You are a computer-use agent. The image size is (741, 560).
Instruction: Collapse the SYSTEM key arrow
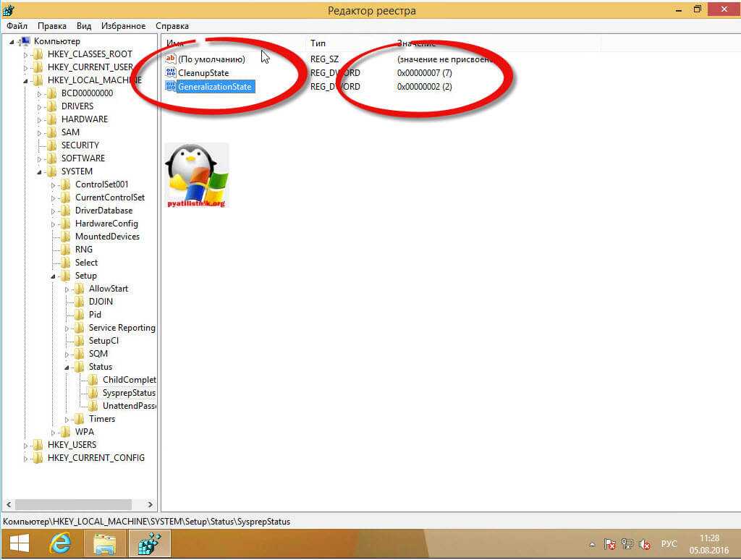pyautogui.click(x=39, y=172)
